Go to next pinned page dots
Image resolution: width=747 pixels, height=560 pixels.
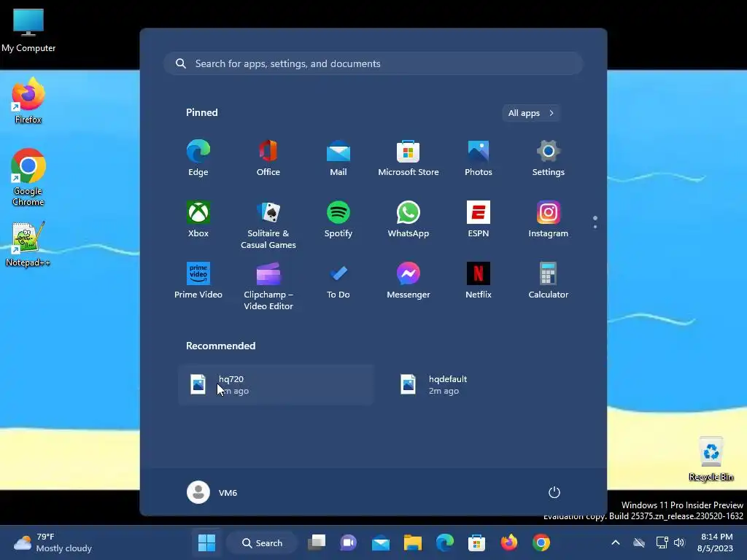[595, 222]
